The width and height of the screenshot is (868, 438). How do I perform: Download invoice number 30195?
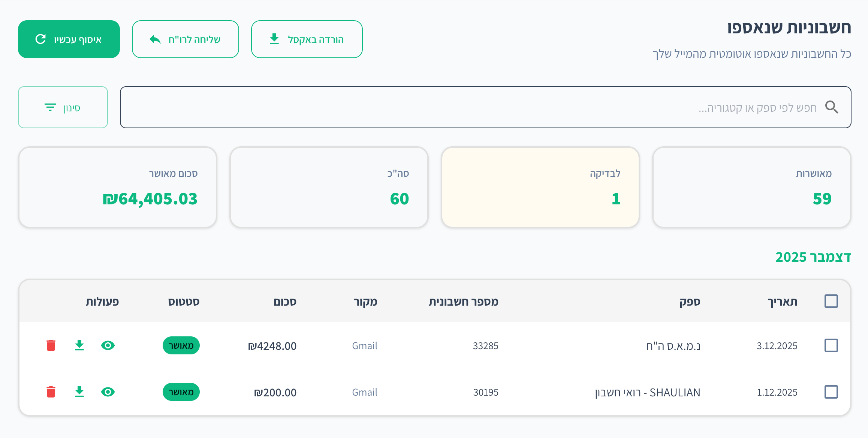[79, 392]
